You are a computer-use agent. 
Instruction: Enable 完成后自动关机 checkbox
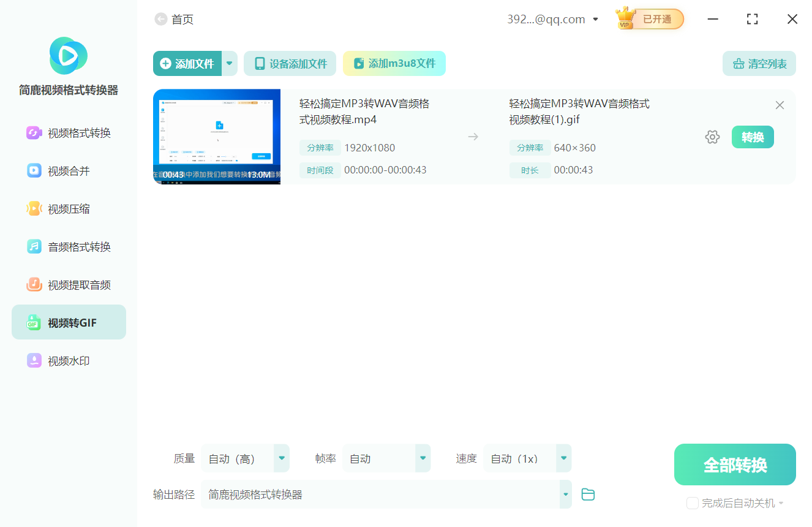[692, 502]
